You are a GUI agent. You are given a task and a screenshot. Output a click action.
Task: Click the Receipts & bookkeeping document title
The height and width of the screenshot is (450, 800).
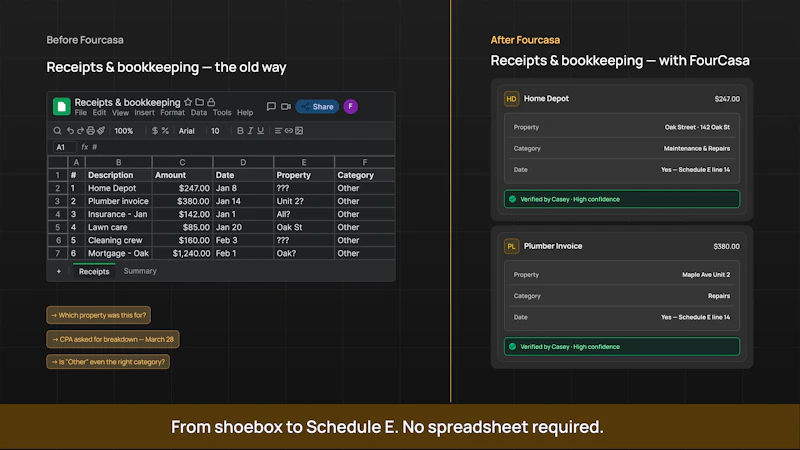click(x=128, y=102)
